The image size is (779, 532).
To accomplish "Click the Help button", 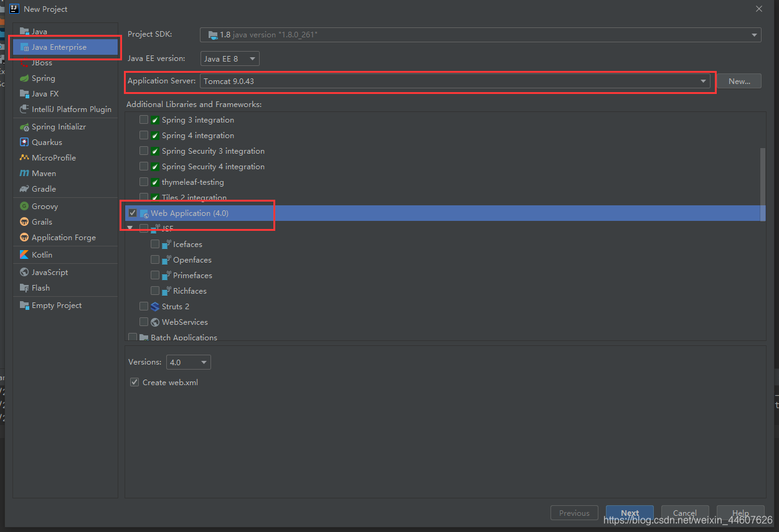I will tap(740, 513).
